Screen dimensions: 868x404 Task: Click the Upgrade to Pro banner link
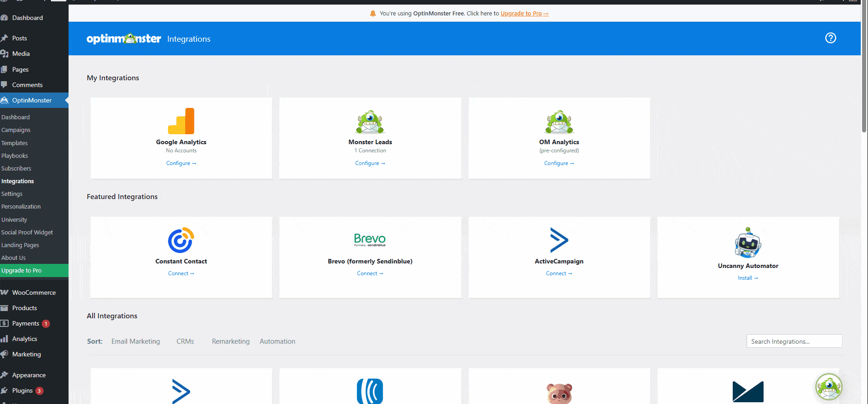click(524, 14)
